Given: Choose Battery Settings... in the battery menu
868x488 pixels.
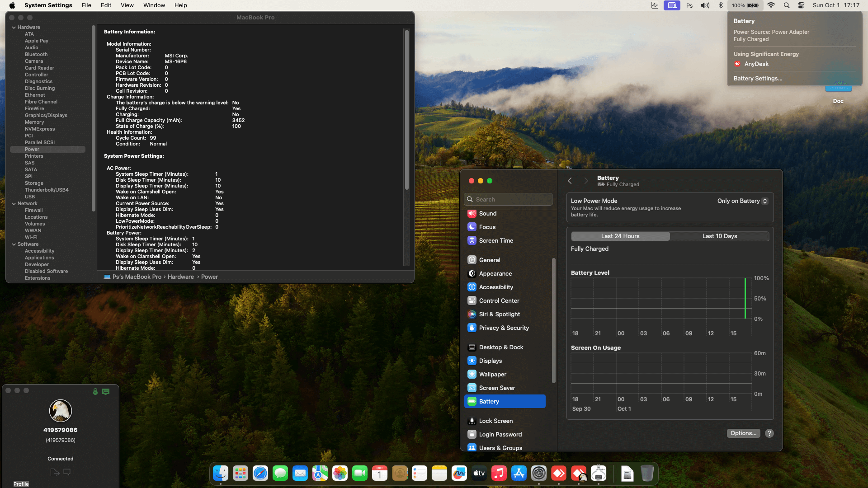Looking at the screenshot, I should point(758,79).
